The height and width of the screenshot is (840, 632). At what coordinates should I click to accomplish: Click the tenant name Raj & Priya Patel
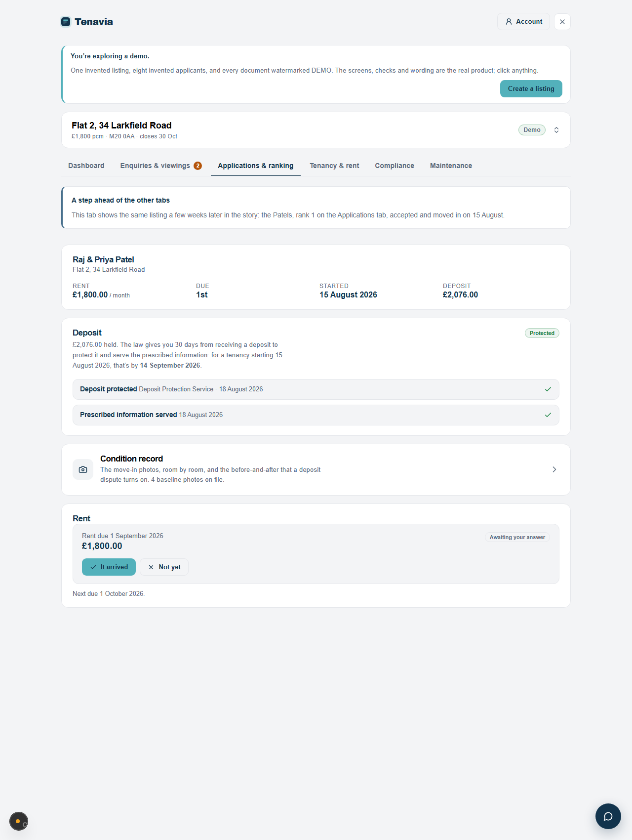(x=103, y=259)
